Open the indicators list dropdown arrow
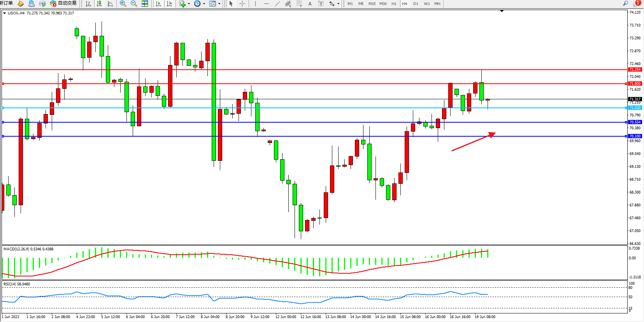The height and width of the screenshot is (322, 644). pyautogui.click(x=189, y=4)
